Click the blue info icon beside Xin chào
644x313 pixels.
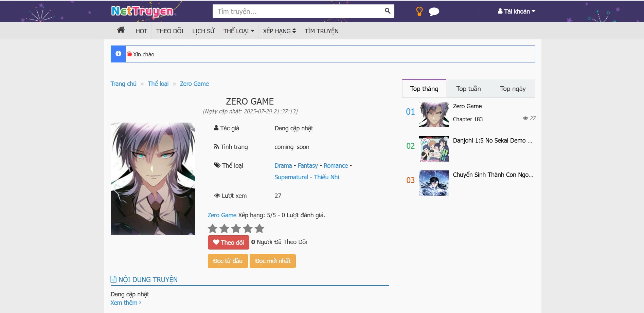pyautogui.click(x=118, y=54)
